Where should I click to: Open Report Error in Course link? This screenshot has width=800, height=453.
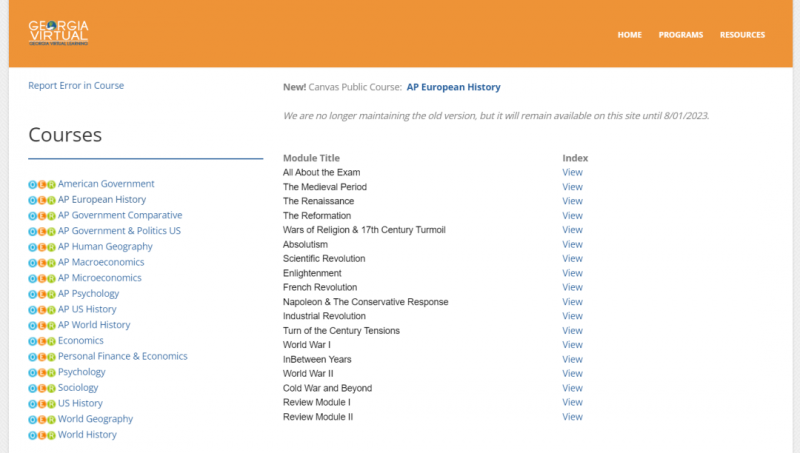[76, 86]
